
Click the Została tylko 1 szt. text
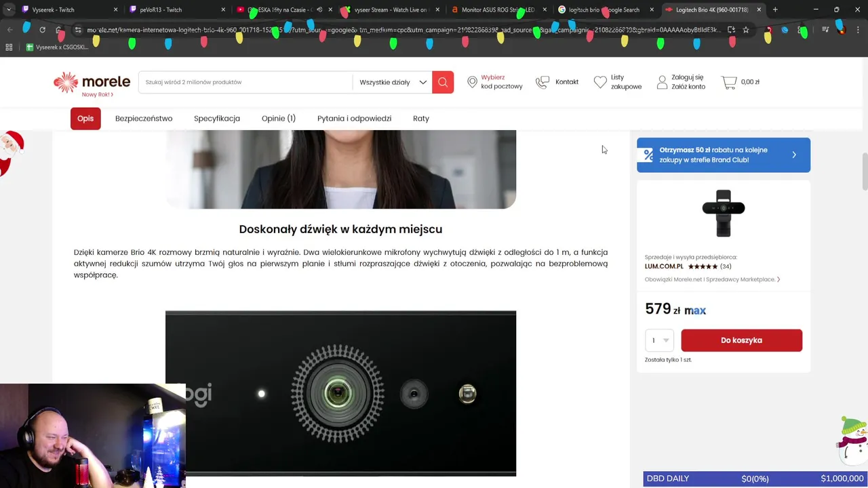[x=668, y=360]
